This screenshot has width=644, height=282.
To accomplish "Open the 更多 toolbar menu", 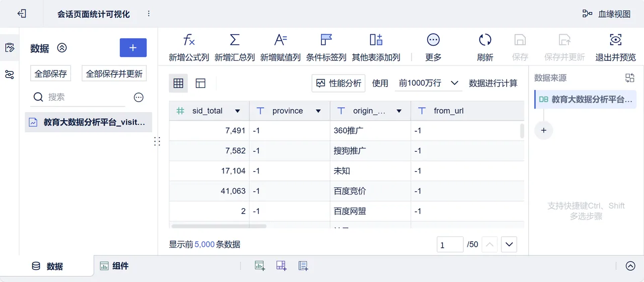I will [x=433, y=48].
